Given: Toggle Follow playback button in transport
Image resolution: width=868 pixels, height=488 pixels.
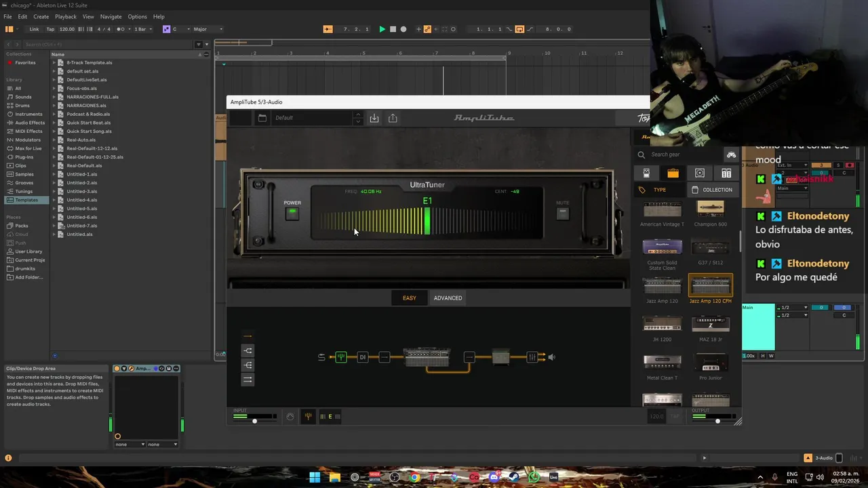Looking at the screenshot, I should coord(328,29).
